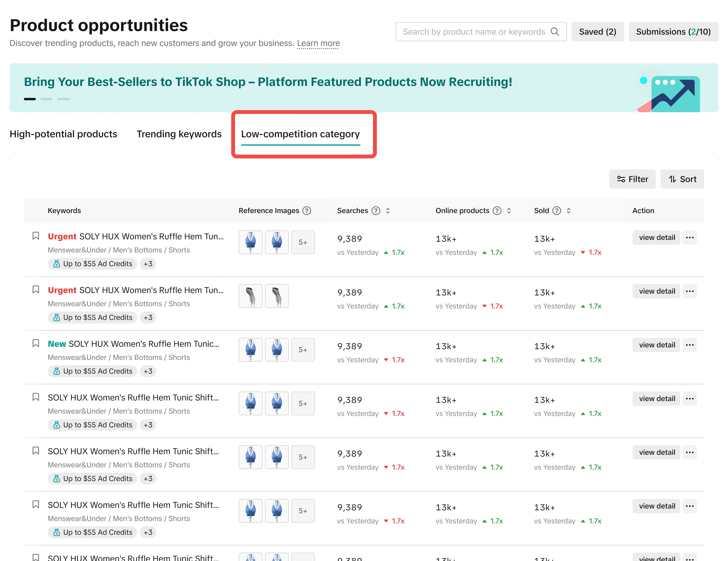Open left blue thumbnail in first Urgent row
Image resolution: width=728 pixels, height=561 pixels.
click(x=251, y=242)
